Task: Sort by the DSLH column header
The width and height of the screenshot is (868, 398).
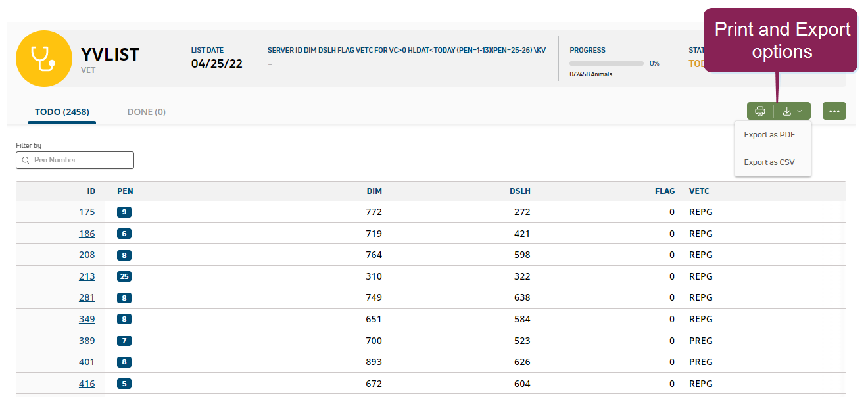Action: [x=519, y=191]
